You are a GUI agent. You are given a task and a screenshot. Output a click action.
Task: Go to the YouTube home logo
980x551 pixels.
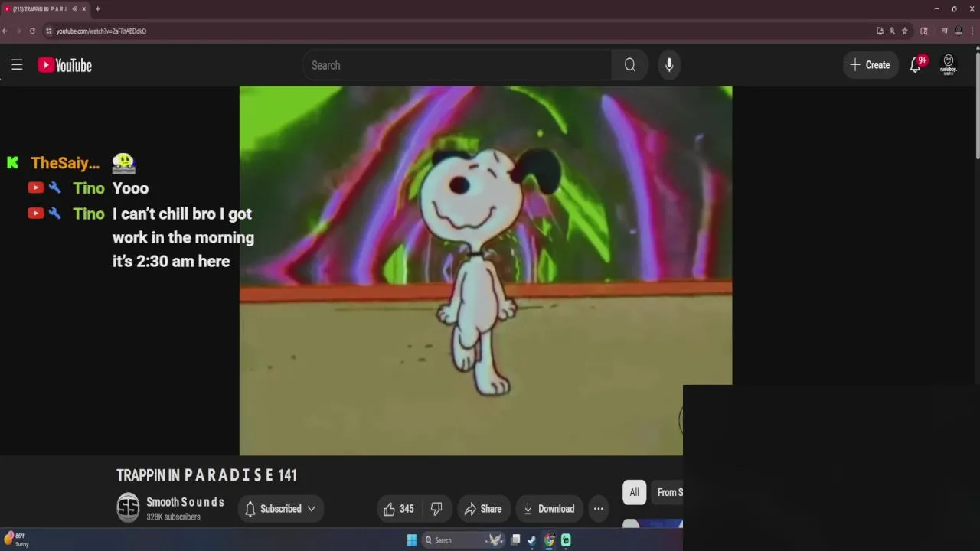pyautogui.click(x=64, y=65)
